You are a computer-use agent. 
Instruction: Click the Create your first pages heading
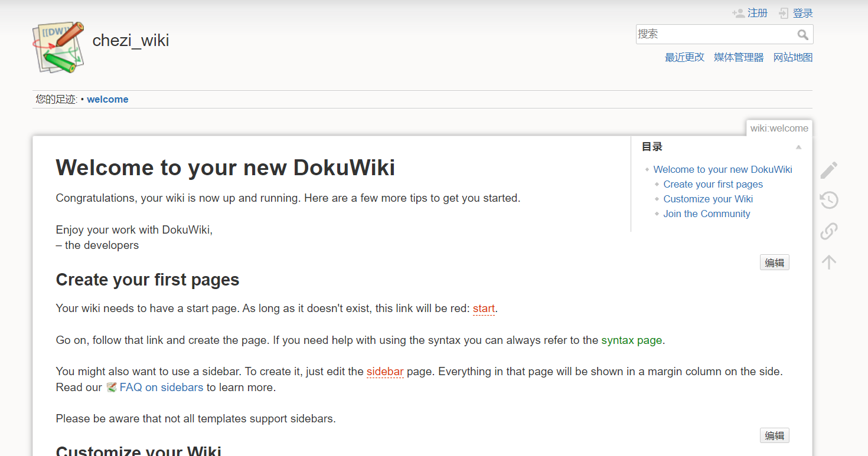click(148, 280)
